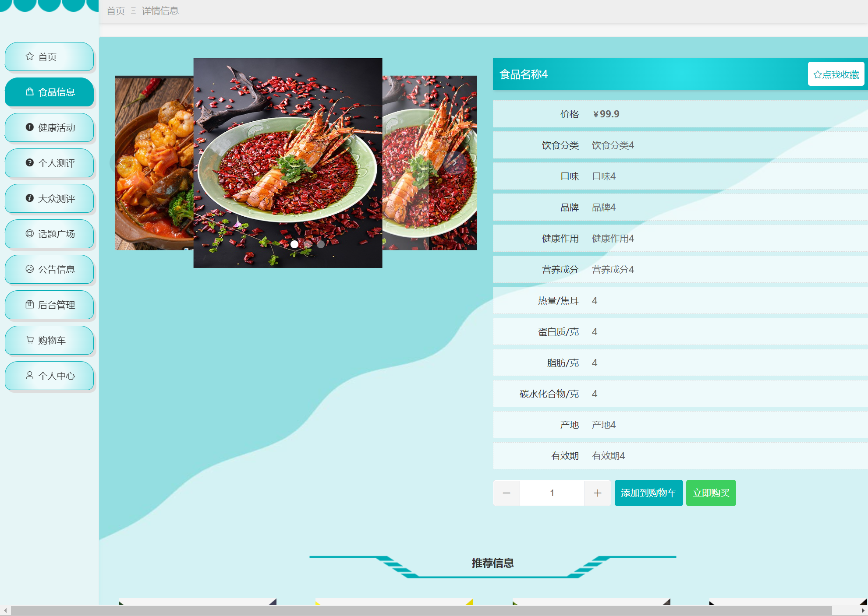
Task: Select the third carousel indicator dot
Action: pyautogui.click(x=321, y=244)
